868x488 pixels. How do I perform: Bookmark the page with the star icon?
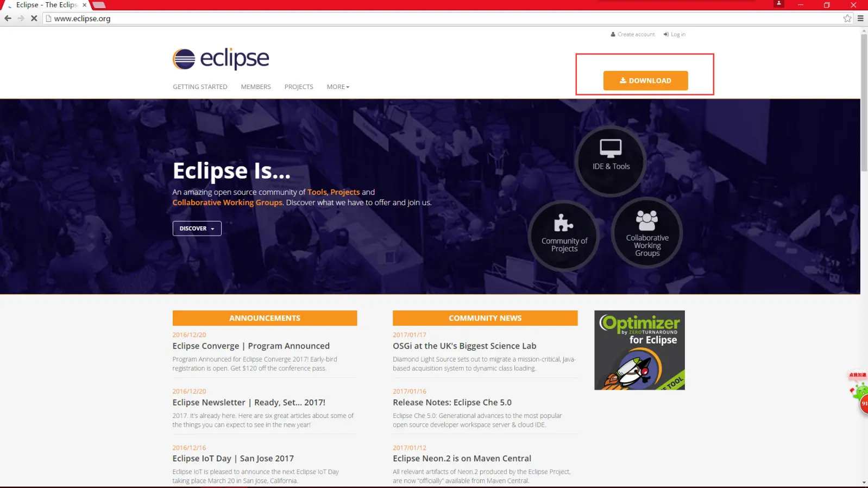[x=847, y=18]
